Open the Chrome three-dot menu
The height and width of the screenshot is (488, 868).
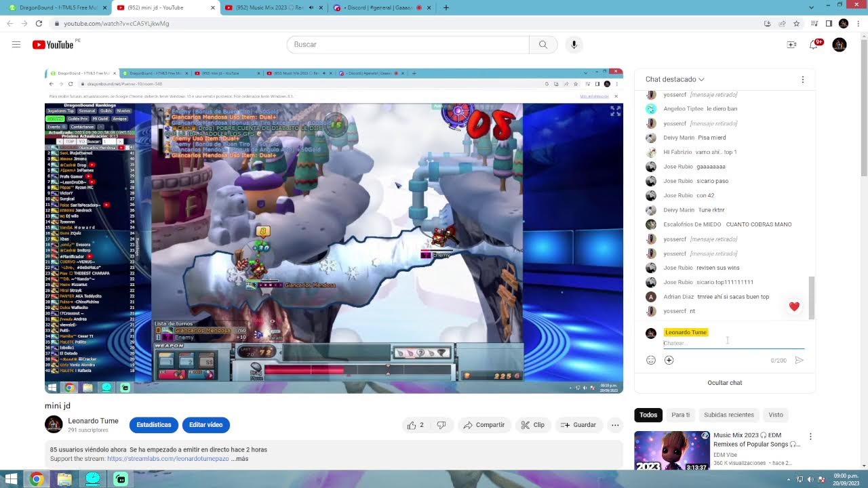pyautogui.click(x=858, y=23)
